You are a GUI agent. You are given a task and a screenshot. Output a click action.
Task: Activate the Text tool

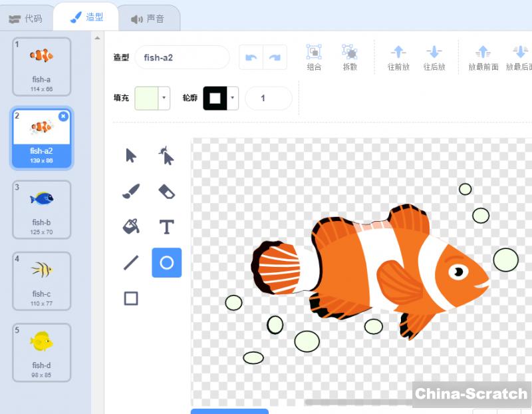tap(166, 227)
